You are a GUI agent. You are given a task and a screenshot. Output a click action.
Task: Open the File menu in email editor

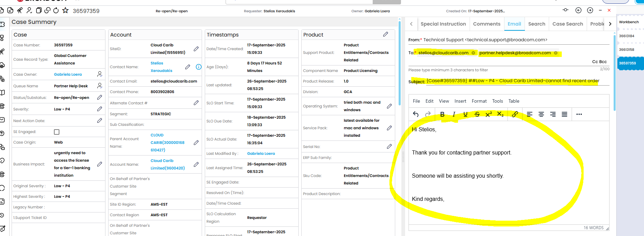click(416, 101)
